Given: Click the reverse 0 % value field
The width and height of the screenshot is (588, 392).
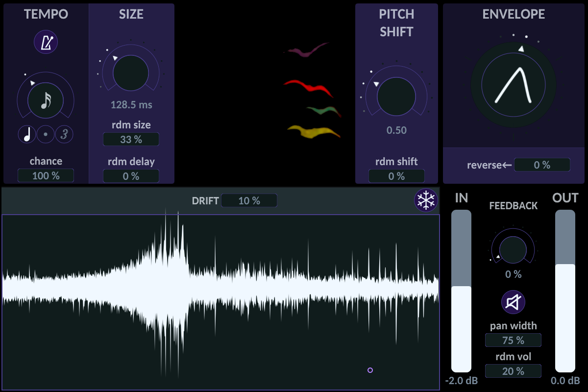Looking at the screenshot, I should 542,165.
